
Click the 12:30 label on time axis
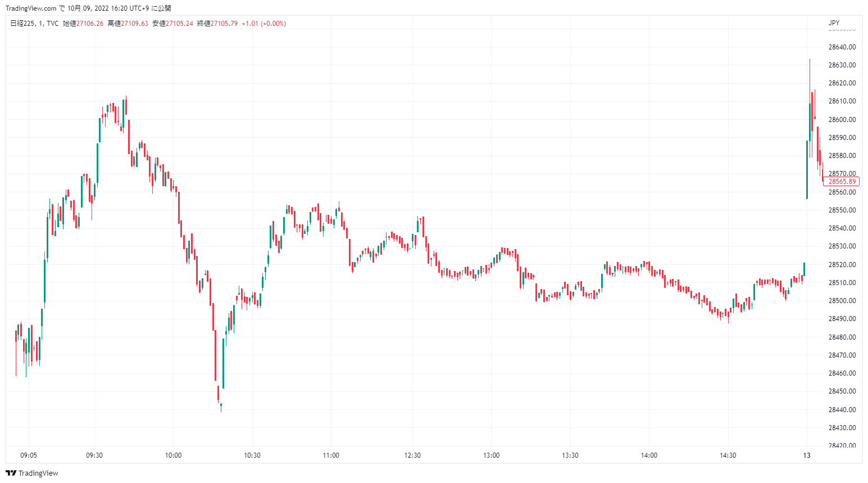pyautogui.click(x=412, y=455)
